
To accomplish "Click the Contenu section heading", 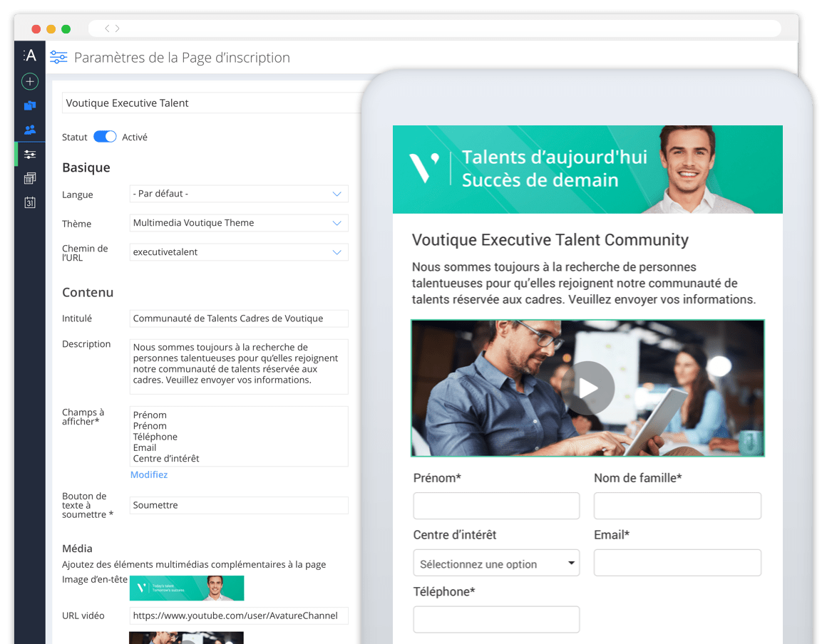I will click(88, 293).
